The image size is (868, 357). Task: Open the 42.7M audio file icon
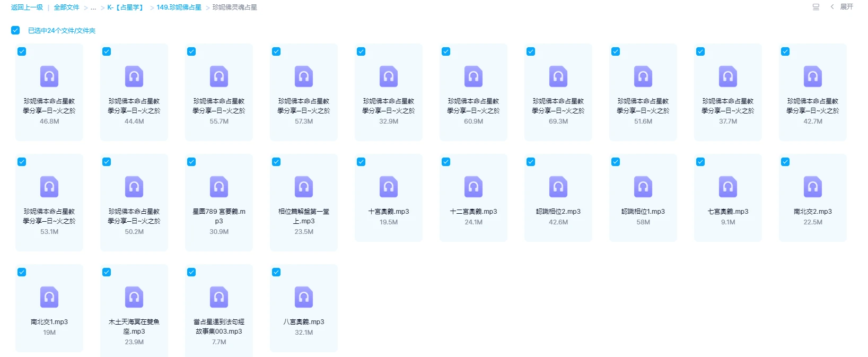click(x=813, y=76)
